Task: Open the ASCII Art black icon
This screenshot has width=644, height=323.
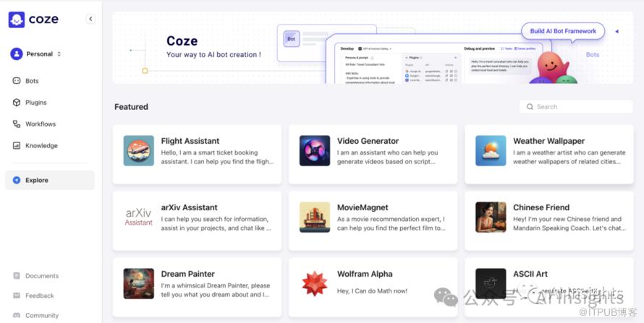Action: (x=491, y=284)
